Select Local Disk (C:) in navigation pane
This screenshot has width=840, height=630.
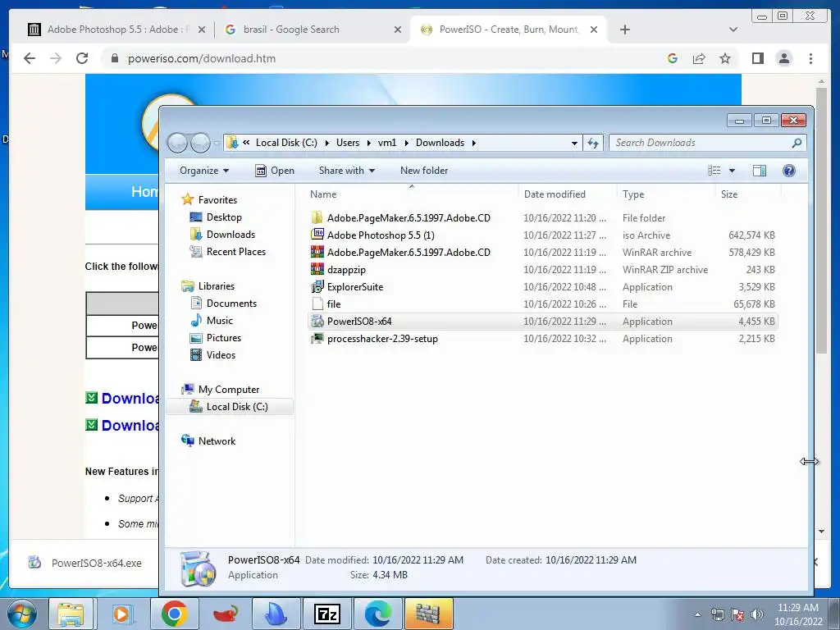(229, 407)
